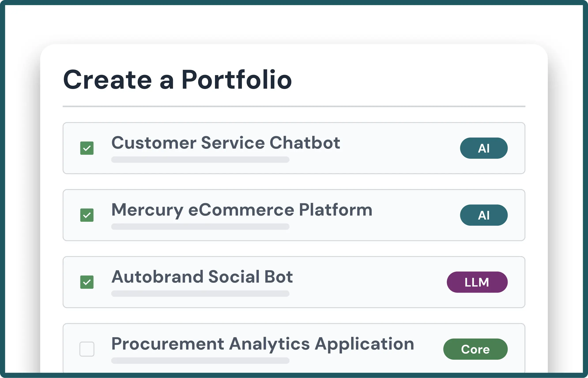Uncheck the Mercury eCommerce Platform checkbox

pos(87,215)
